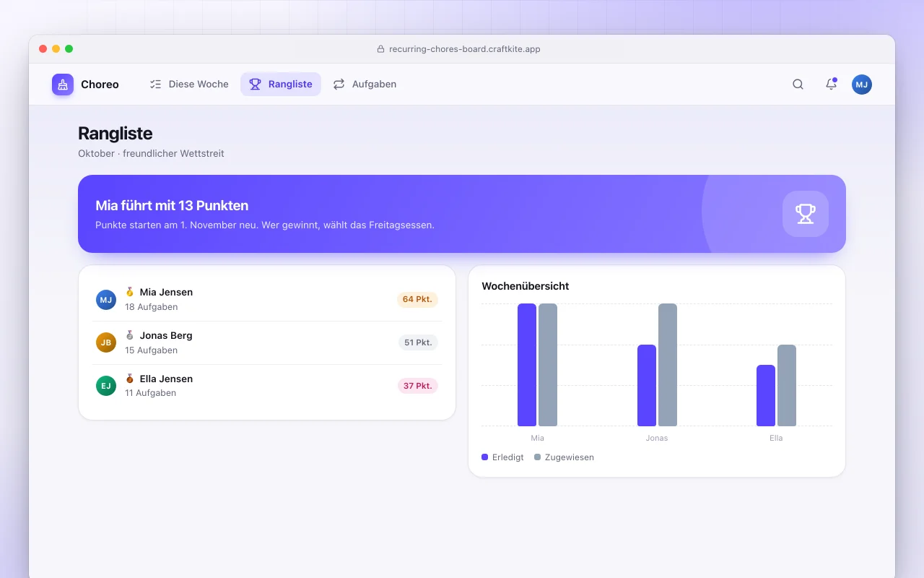
Task: Click Ella Jensen's EJ avatar
Action: (106, 386)
